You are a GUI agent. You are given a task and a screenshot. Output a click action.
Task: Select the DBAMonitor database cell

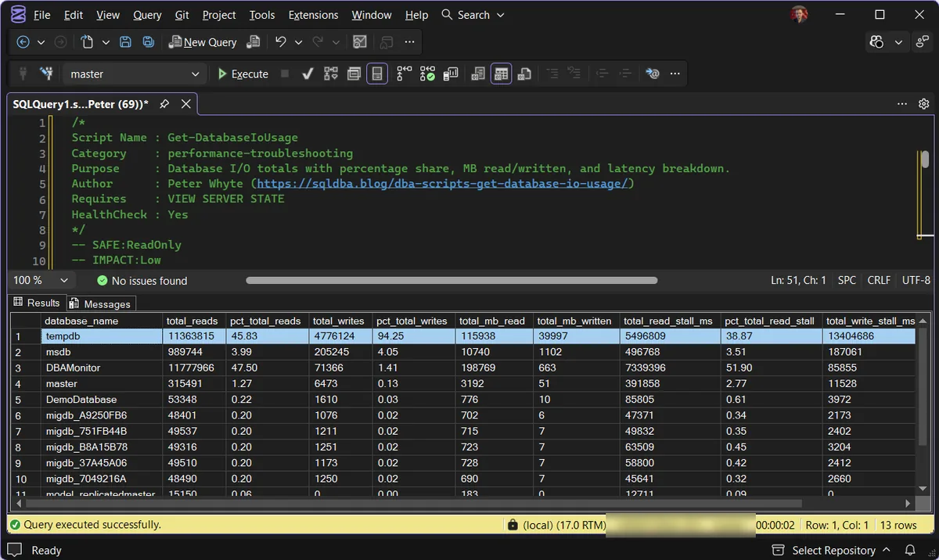tap(102, 368)
